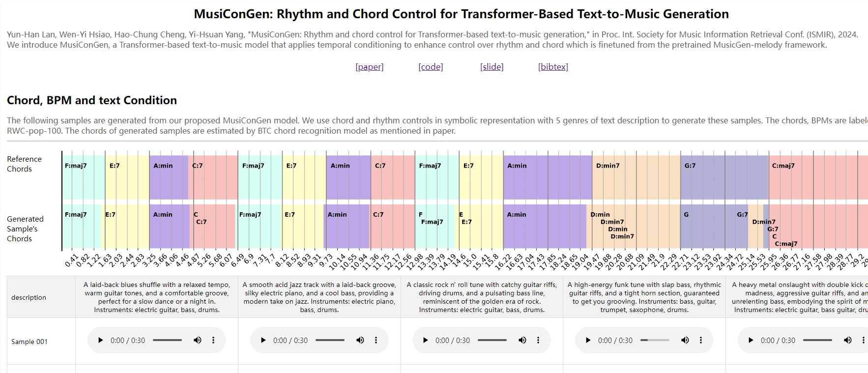
Task: Mute the blues shuffle audio player
Action: pos(198,340)
